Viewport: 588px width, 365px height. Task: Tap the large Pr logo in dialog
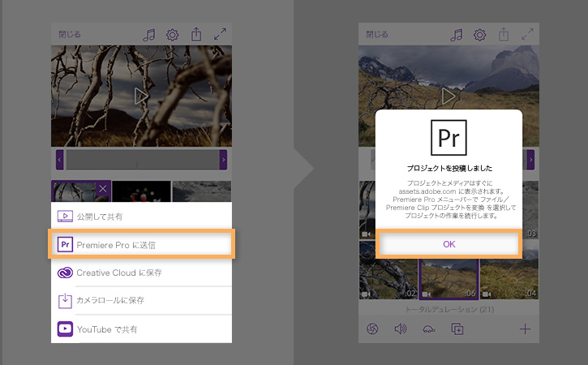[x=449, y=138]
